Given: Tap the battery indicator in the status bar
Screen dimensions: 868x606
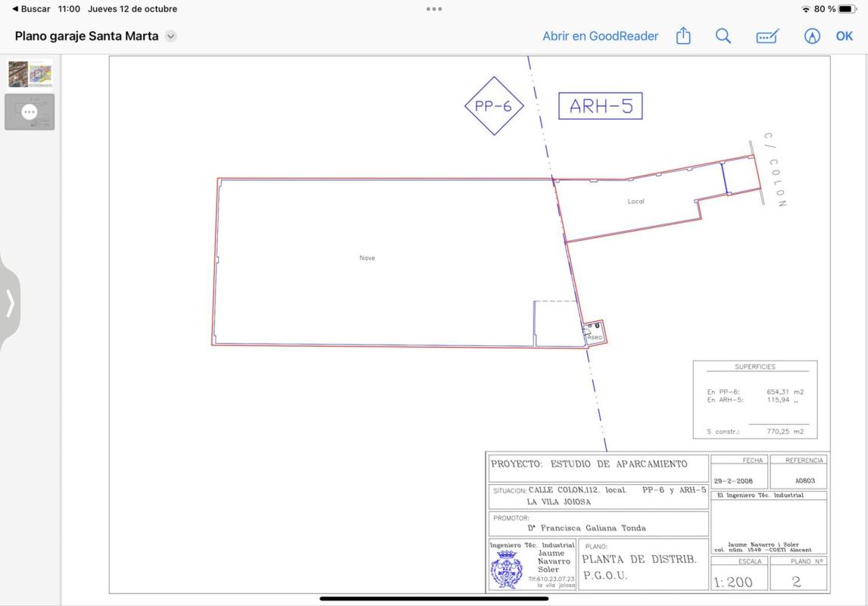Looking at the screenshot, I should click(x=848, y=9).
